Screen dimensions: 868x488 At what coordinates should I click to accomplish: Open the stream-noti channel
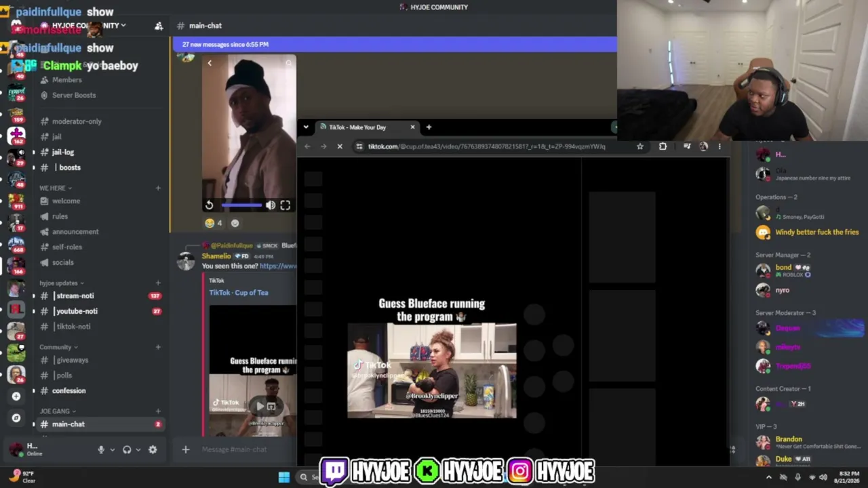(x=75, y=296)
